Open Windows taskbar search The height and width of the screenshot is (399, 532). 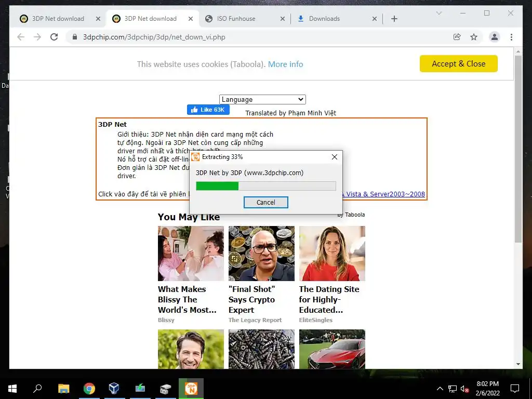[x=37, y=389]
